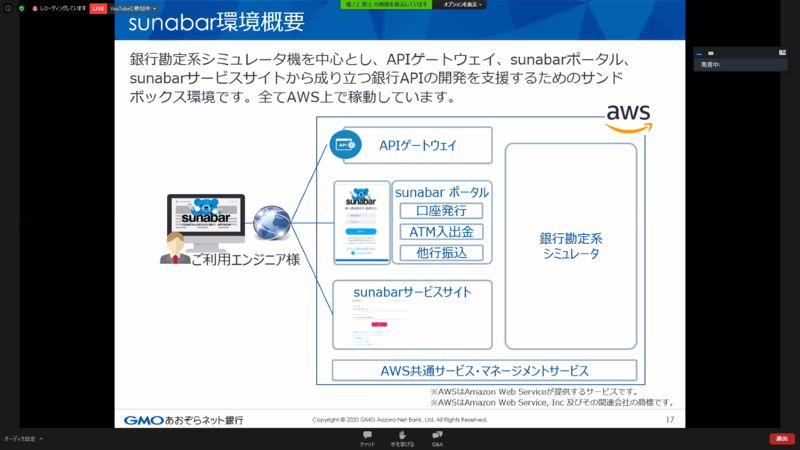
Task: Click the globe internet icon
Action: [x=271, y=222]
